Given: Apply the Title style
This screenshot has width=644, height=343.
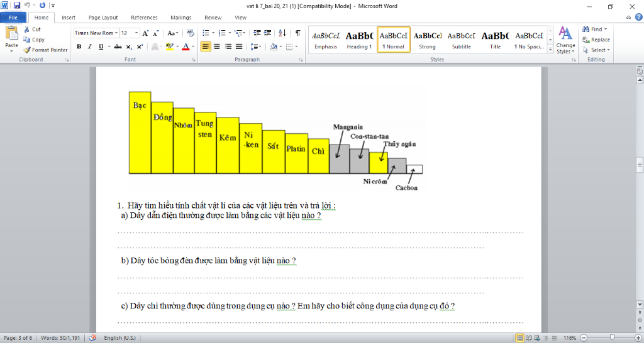Looking at the screenshot, I should [496, 40].
